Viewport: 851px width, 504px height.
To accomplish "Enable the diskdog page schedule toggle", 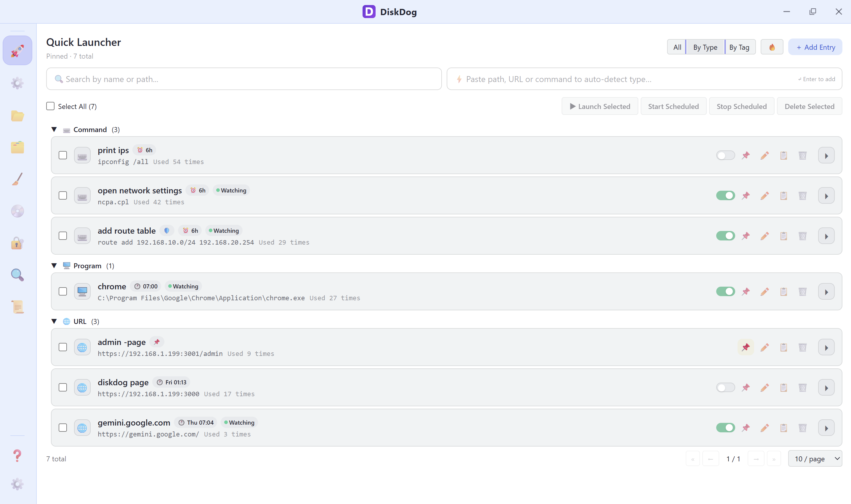I will 725,388.
